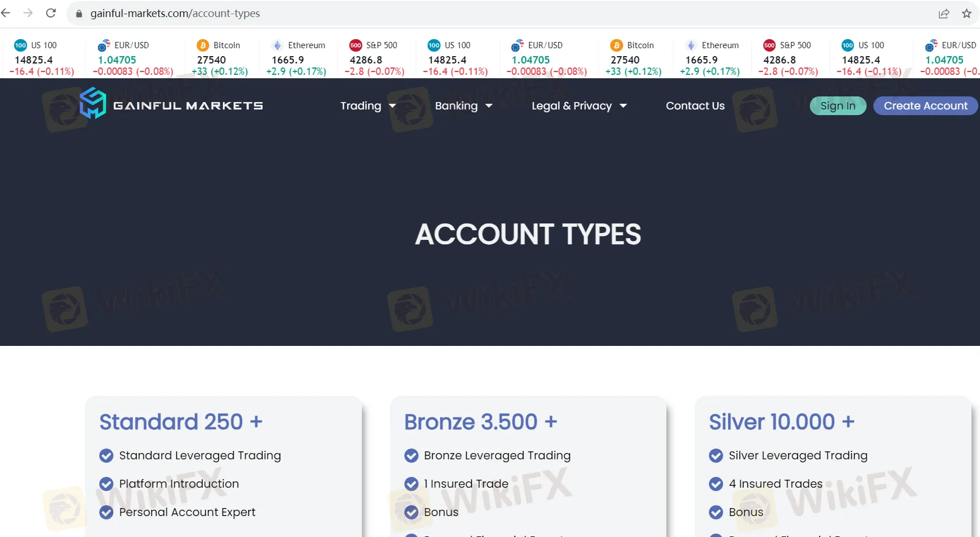980x537 pixels.
Task: Bookmark this page with the star icon
Action: [x=966, y=14]
